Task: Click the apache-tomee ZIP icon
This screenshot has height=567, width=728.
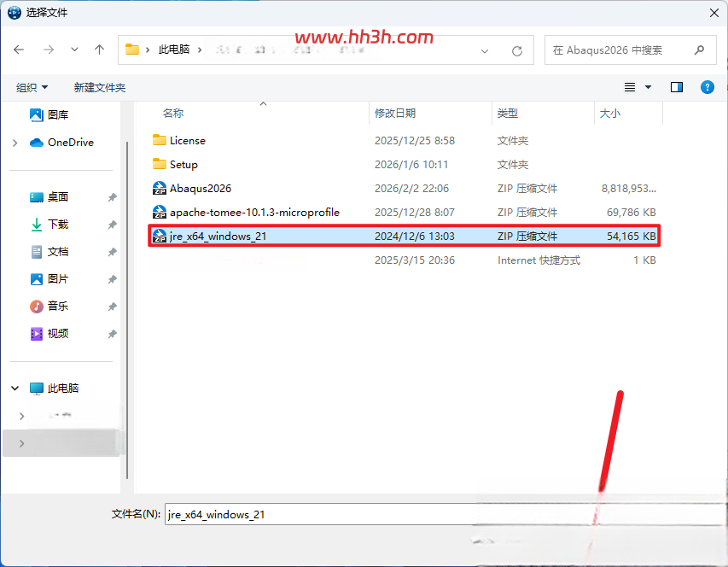Action: 160,212
